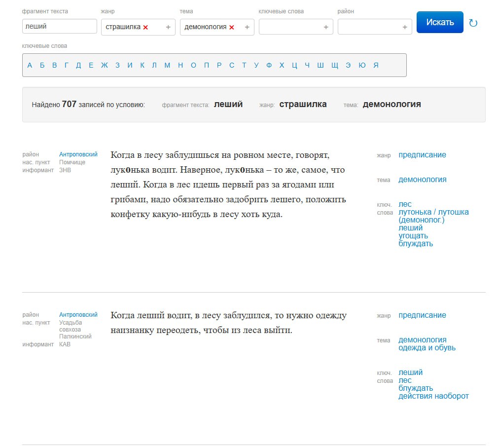Image resolution: width=498 pixels, height=448 pixels.
Task: Select letter Ч in keyword alphabet
Action: [x=307, y=66]
